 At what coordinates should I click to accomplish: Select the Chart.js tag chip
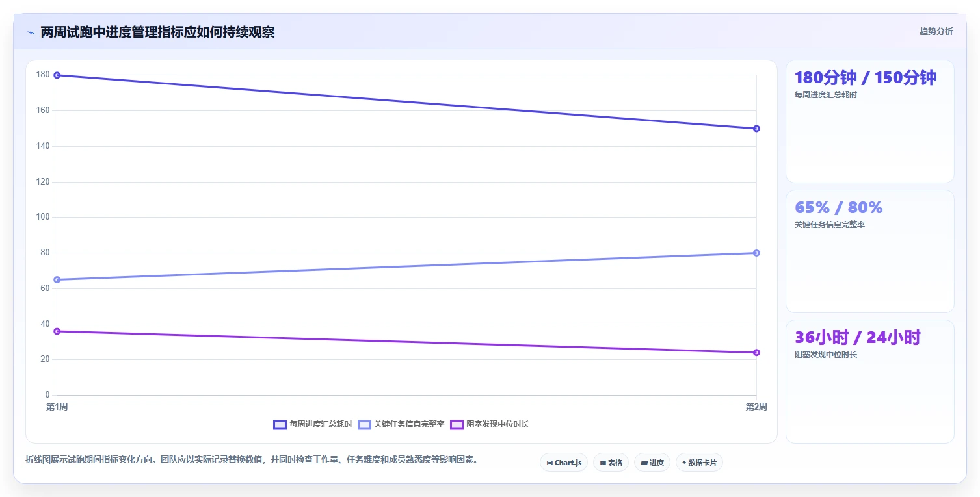pos(564,463)
